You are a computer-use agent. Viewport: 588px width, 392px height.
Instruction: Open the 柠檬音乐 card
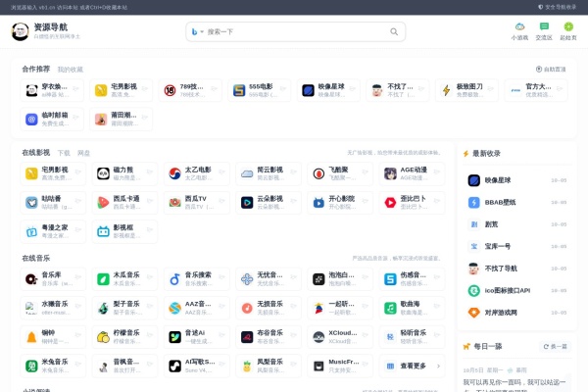(124, 337)
